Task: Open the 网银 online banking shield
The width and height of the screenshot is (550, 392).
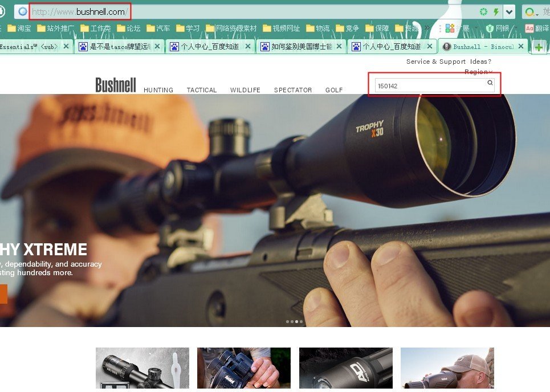Action: 498,28
